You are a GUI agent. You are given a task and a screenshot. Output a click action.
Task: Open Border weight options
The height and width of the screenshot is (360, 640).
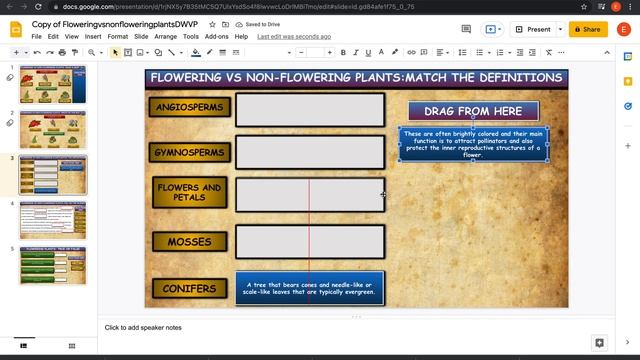222,53
